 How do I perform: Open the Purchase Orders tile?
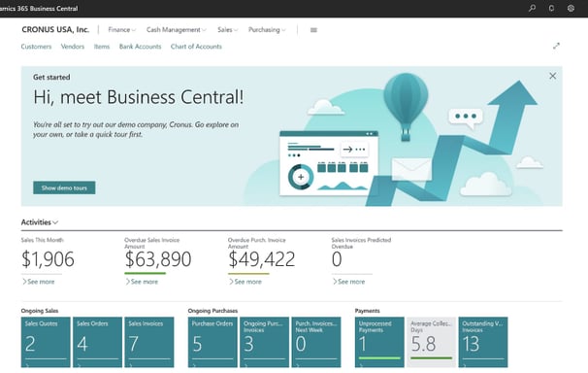pyautogui.click(x=212, y=342)
